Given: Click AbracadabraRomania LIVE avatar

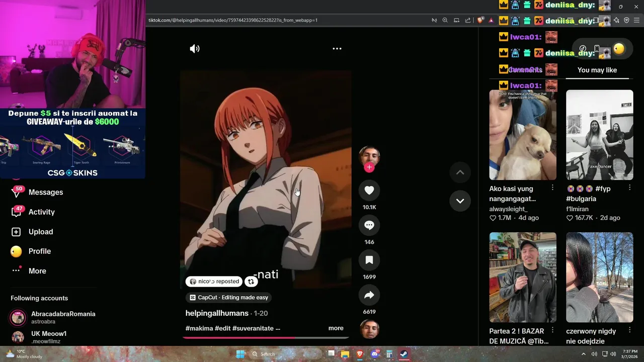Looking at the screenshot, I should point(18,317).
